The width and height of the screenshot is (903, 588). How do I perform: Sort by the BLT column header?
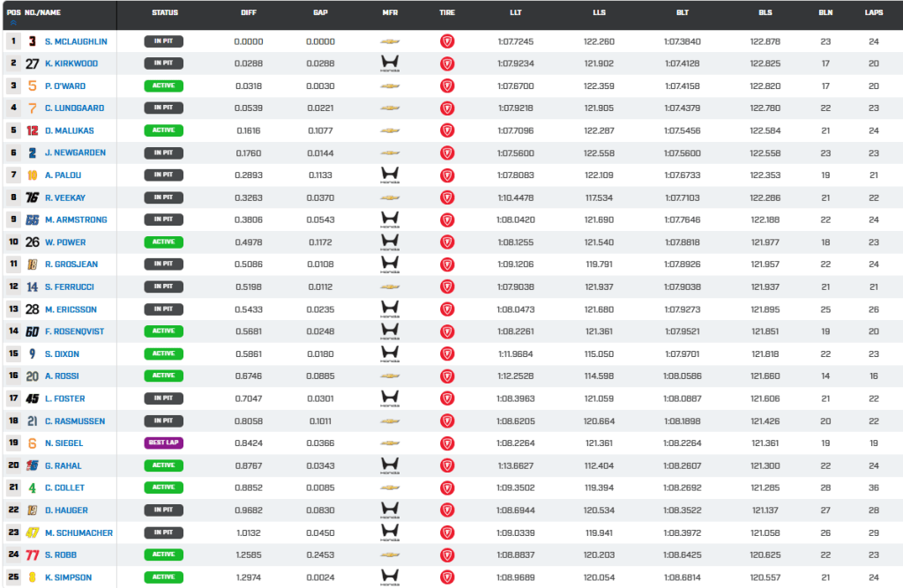683,12
